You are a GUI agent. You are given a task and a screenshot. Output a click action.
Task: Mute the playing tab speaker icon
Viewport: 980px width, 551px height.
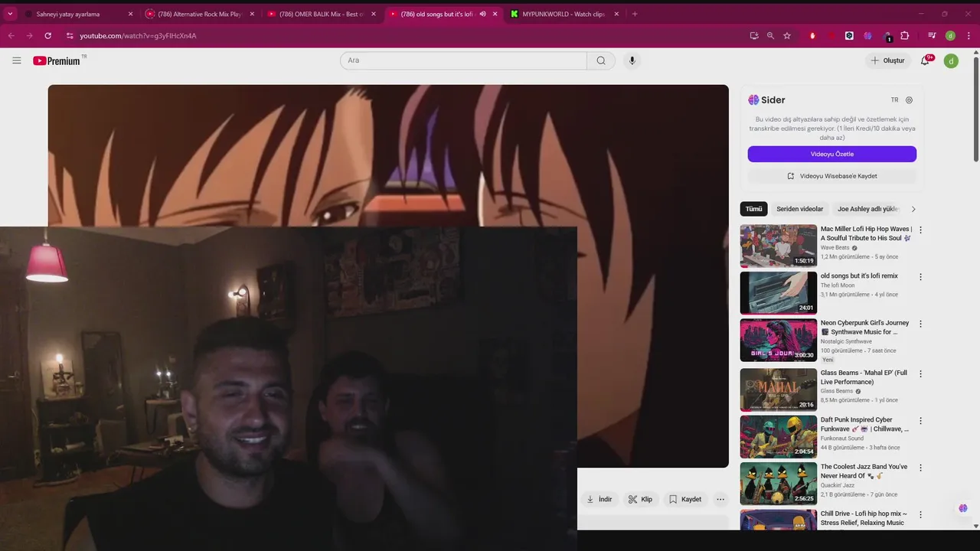coord(482,14)
